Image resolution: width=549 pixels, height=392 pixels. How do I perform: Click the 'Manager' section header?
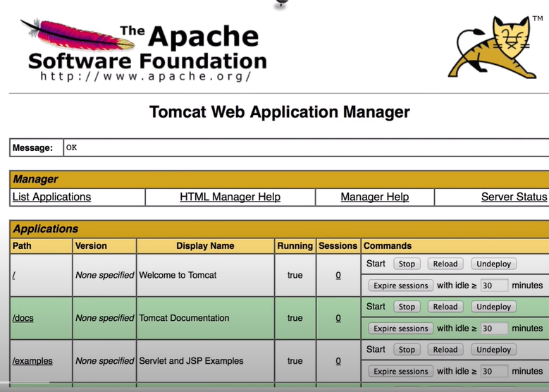pyautogui.click(x=35, y=179)
